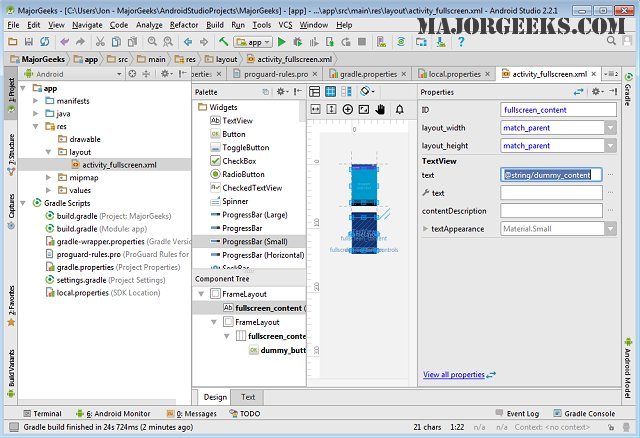Image resolution: width=640 pixels, height=438 pixels.
Task: Open the app run configuration dropdown
Action: click(x=253, y=42)
